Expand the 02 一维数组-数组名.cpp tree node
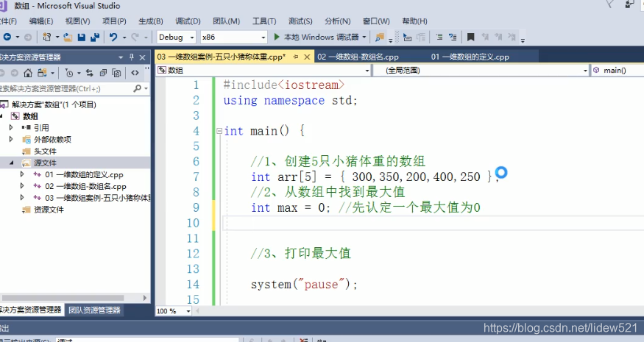Screen dimensions: 644x342 [x=22, y=186]
